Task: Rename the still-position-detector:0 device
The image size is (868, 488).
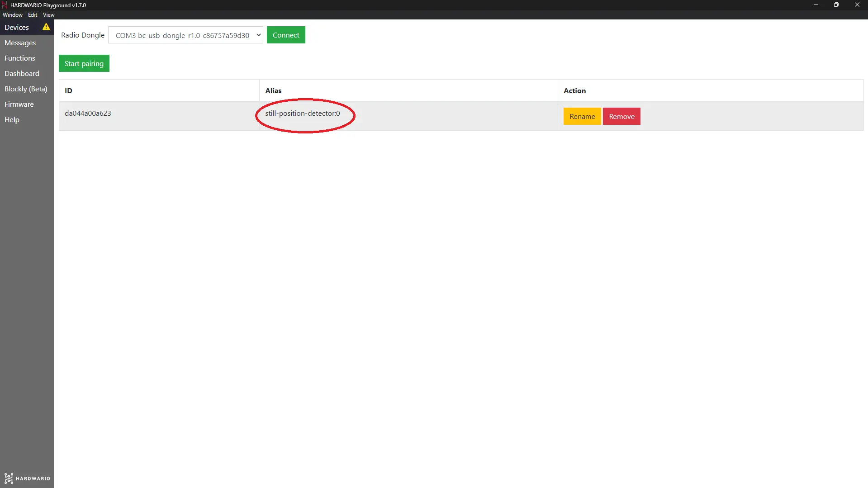Action: (582, 116)
